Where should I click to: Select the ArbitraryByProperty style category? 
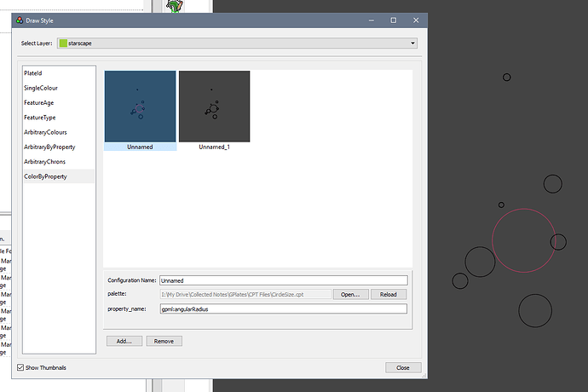[59, 147]
